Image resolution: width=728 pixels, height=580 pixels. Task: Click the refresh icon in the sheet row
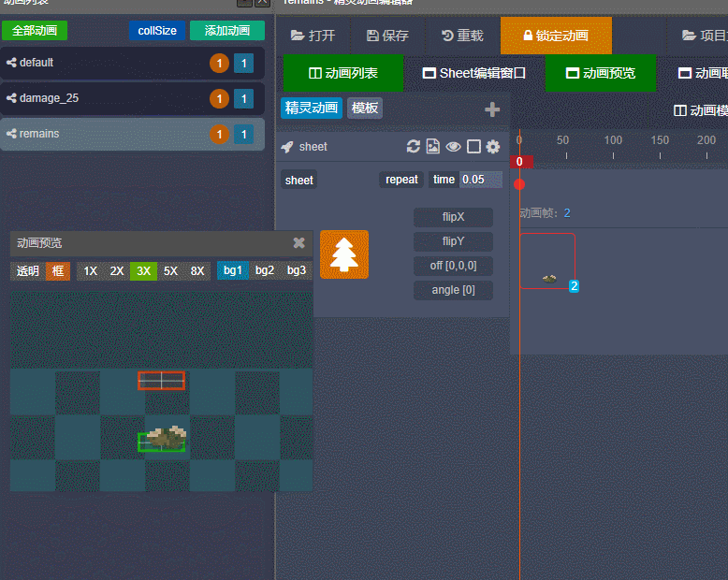coord(414,147)
